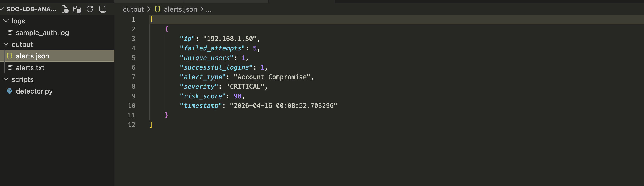
Task: Select alerts.json in the file tree
Action: 57,56
